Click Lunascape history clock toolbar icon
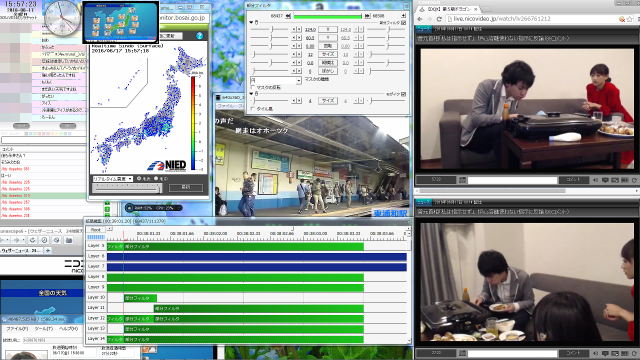 44,240
